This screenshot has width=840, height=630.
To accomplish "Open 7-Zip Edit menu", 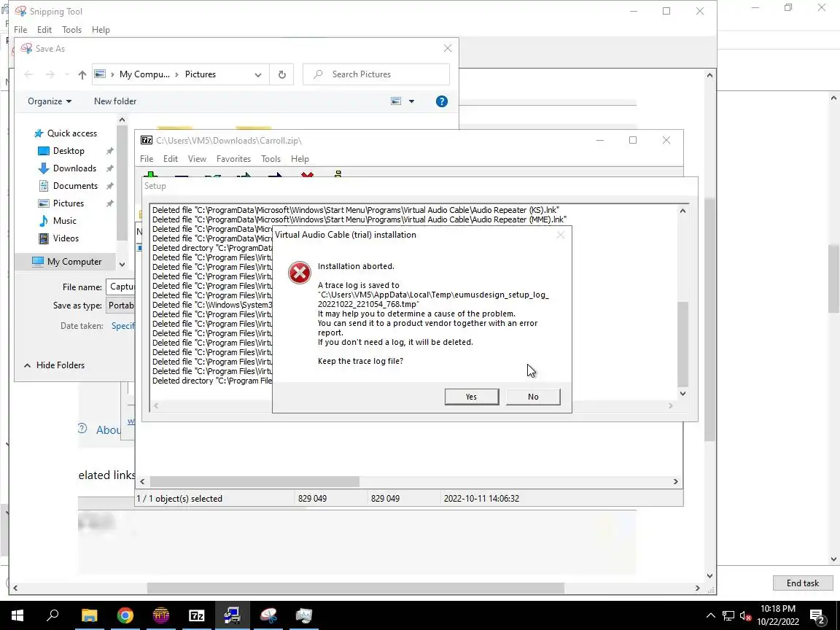I will click(171, 158).
